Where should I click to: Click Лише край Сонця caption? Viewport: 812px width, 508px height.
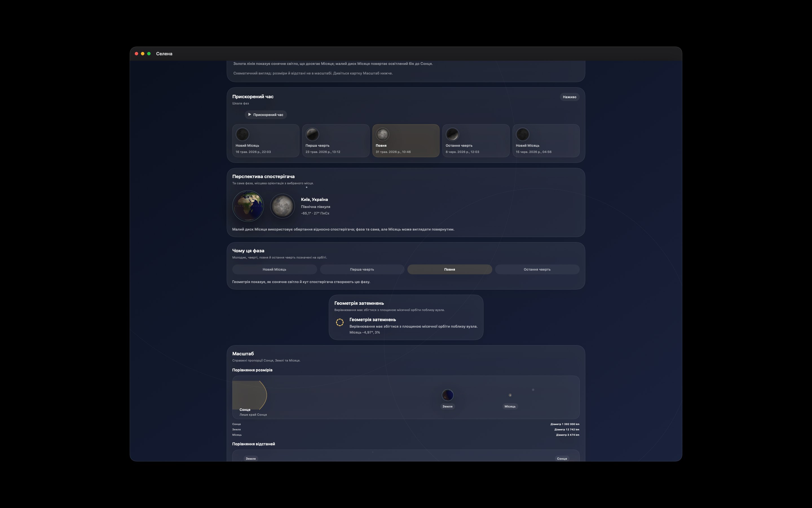point(253,415)
